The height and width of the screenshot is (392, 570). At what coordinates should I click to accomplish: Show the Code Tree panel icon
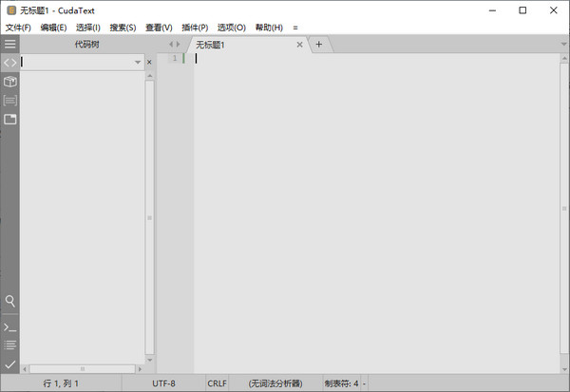[x=10, y=63]
